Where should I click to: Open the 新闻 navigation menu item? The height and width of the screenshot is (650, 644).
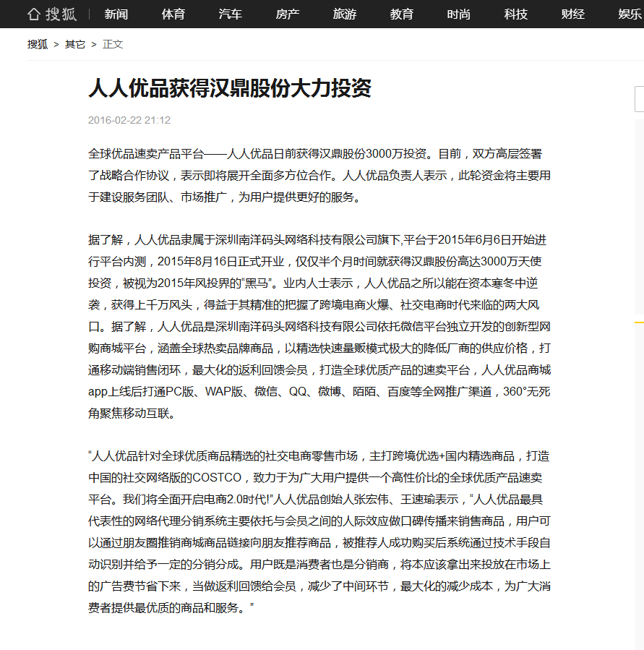(116, 14)
